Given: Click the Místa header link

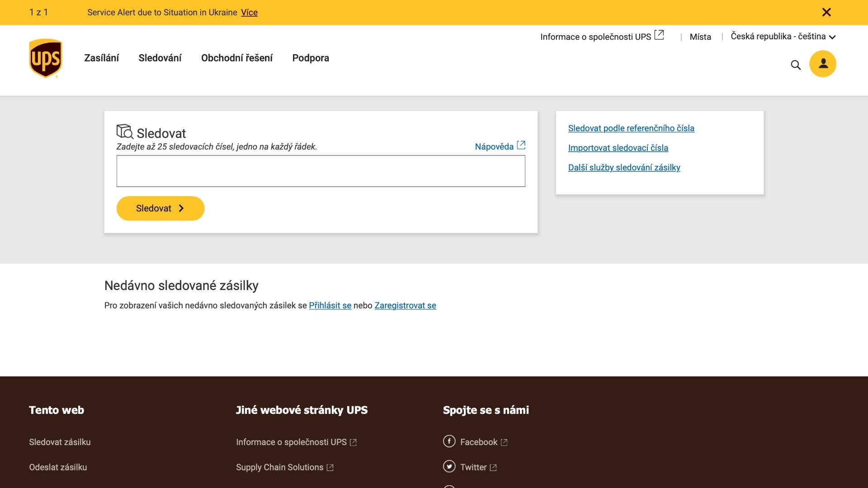Looking at the screenshot, I should point(700,37).
